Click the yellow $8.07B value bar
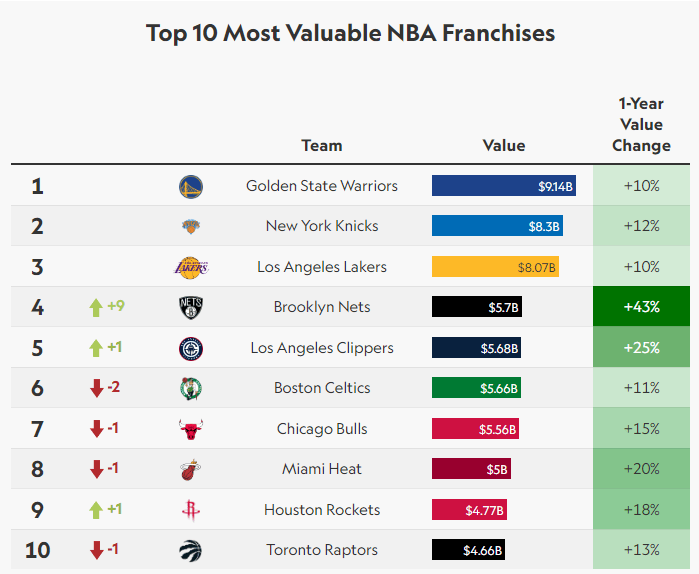 point(495,266)
